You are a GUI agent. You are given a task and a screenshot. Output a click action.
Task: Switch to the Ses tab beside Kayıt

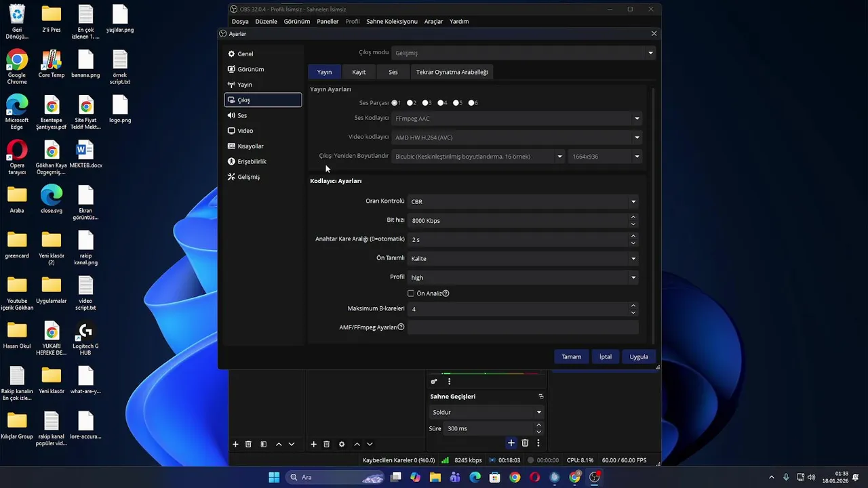point(393,72)
